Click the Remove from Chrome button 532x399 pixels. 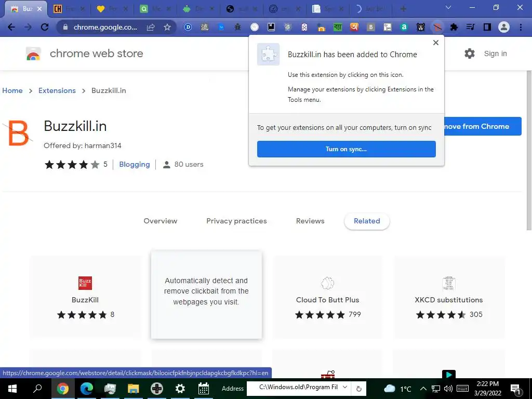483,126
